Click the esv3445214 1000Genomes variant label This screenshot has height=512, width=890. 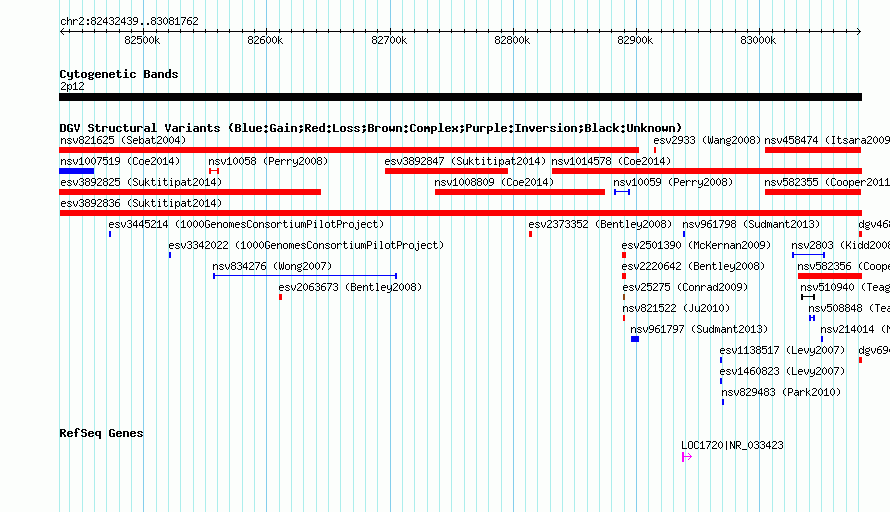click(x=246, y=224)
